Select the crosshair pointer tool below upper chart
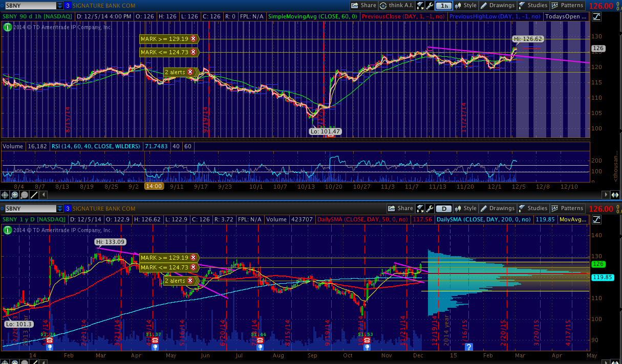Screen dimensions: 622x364 (6, 194)
